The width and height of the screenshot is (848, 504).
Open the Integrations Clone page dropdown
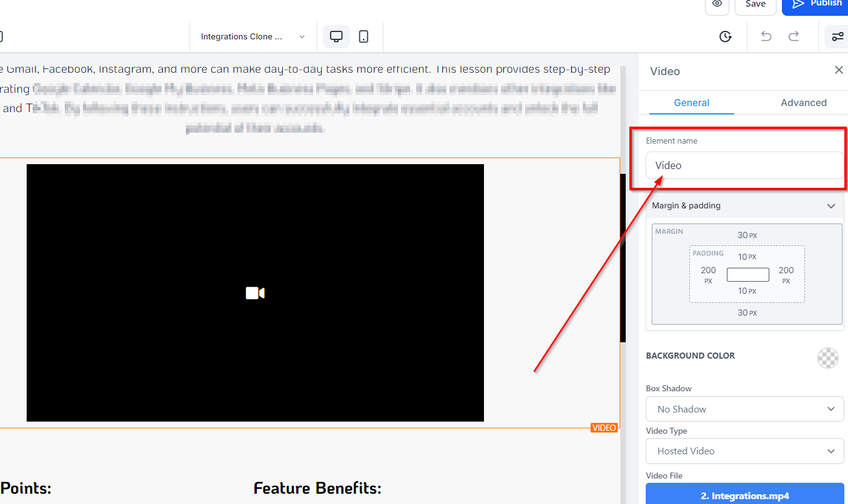[x=253, y=36]
